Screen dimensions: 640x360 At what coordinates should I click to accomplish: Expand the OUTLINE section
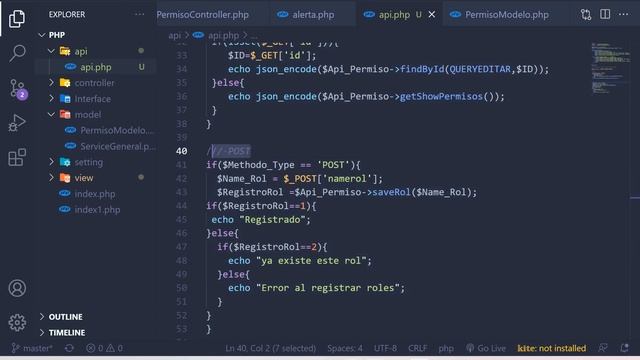point(65,317)
